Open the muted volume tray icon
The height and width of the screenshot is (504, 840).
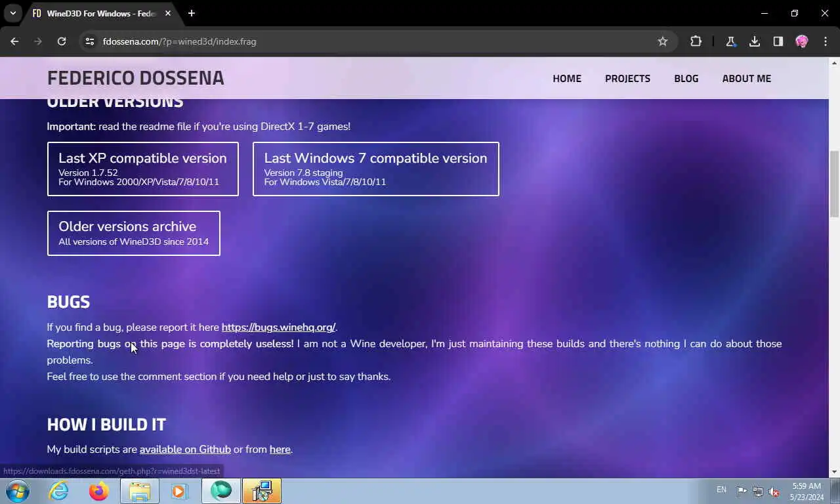pyautogui.click(x=774, y=491)
